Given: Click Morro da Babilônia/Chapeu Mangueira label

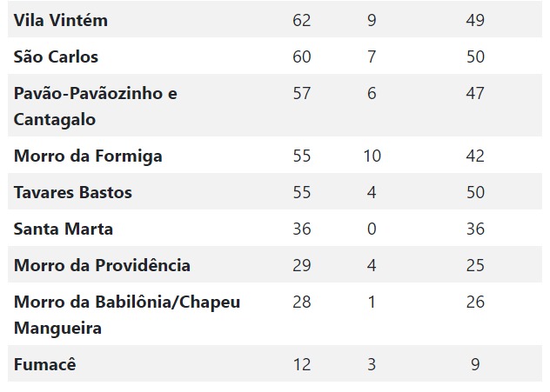Looking at the screenshot, I should 127,315.
